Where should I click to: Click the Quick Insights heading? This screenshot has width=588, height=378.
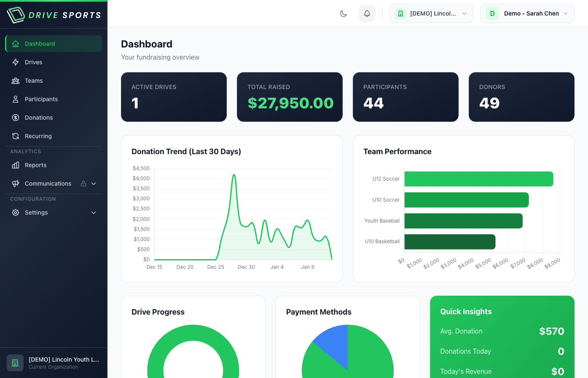tap(466, 312)
